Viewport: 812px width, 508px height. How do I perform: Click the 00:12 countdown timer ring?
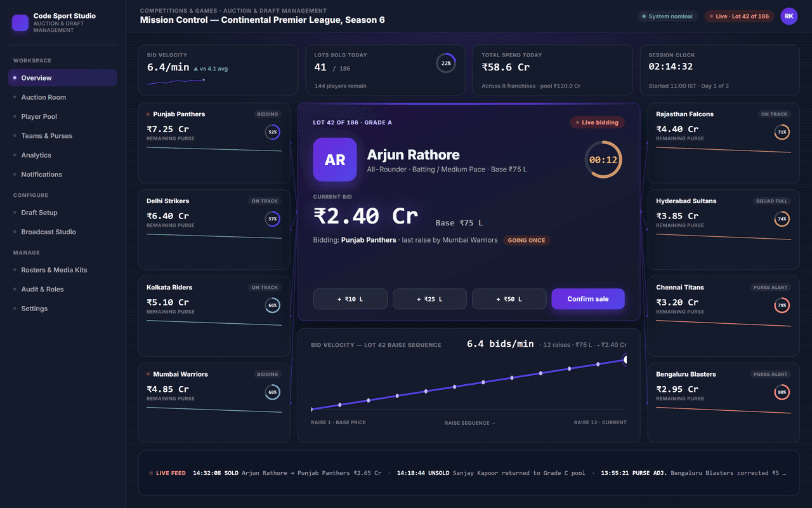603,159
